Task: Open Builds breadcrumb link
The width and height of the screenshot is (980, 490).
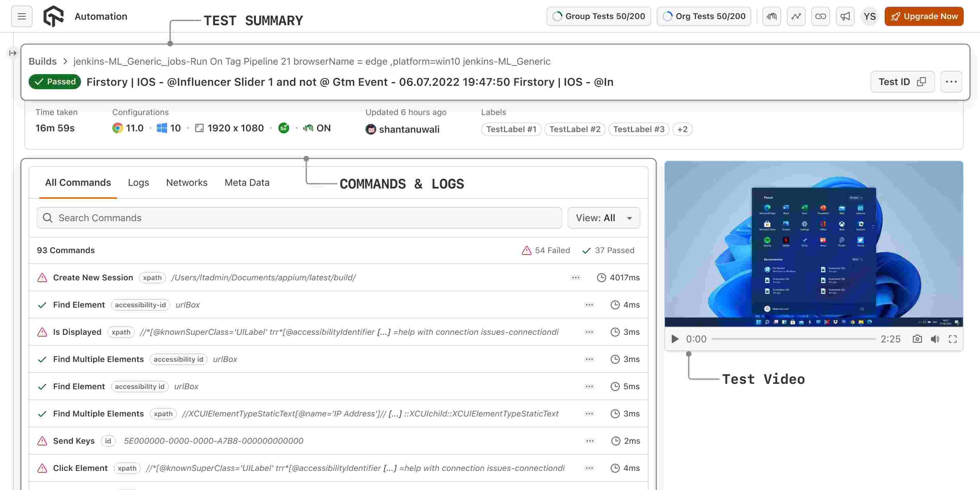Action: pos(43,62)
